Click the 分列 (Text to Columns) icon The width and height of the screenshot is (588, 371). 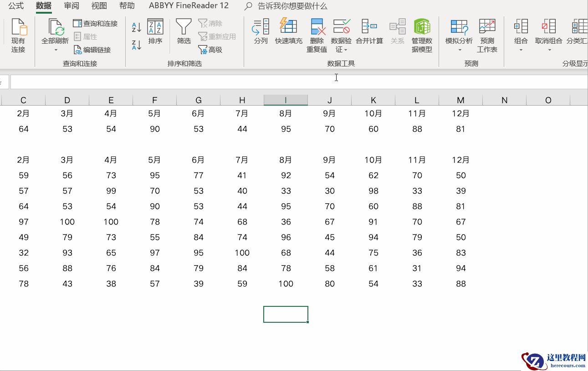pyautogui.click(x=261, y=27)
